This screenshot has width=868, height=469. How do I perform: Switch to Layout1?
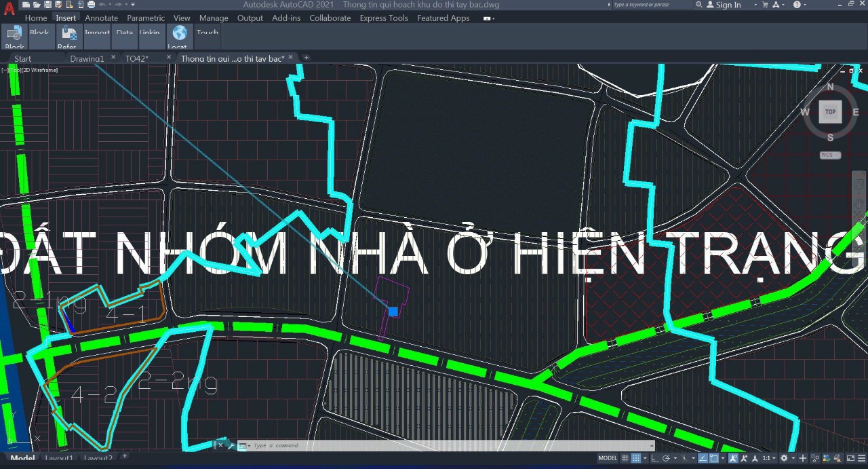pos(59,459)
